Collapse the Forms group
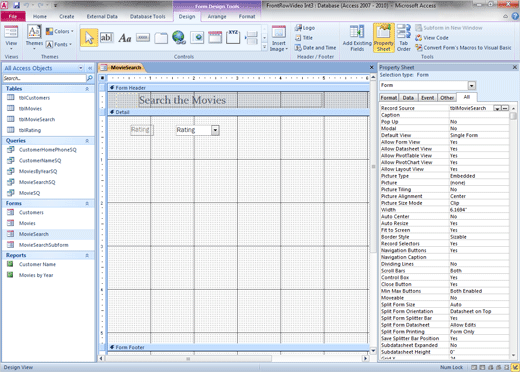520x372 pixels. coord(87,204)
